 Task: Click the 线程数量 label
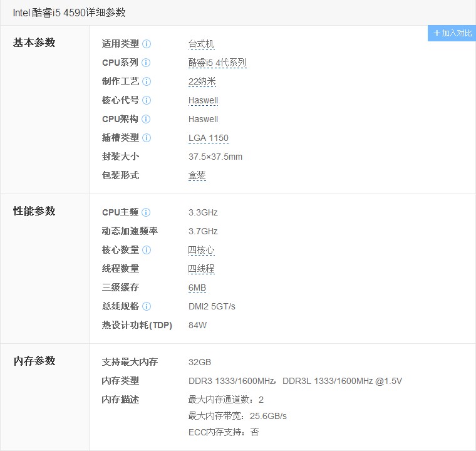120,269
